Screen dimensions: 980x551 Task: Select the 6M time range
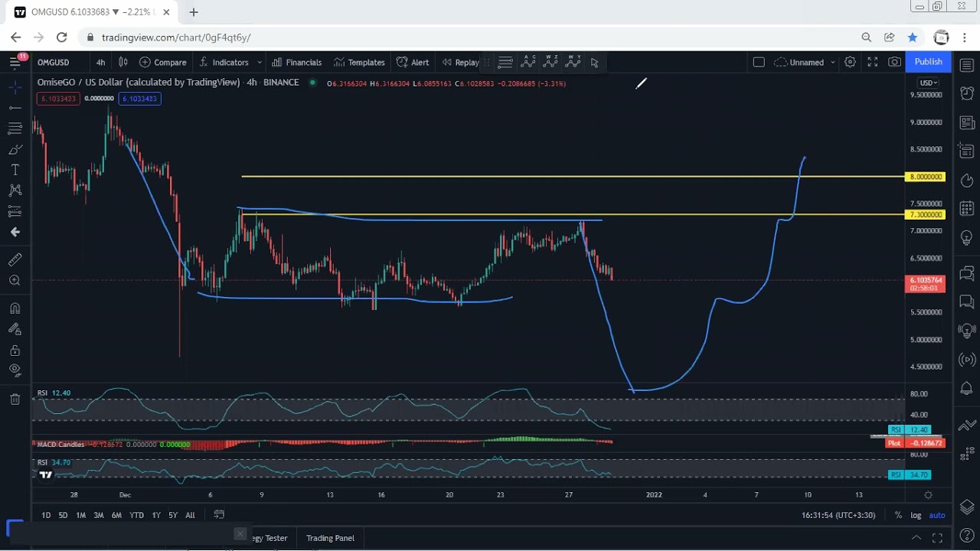[116, 515]
